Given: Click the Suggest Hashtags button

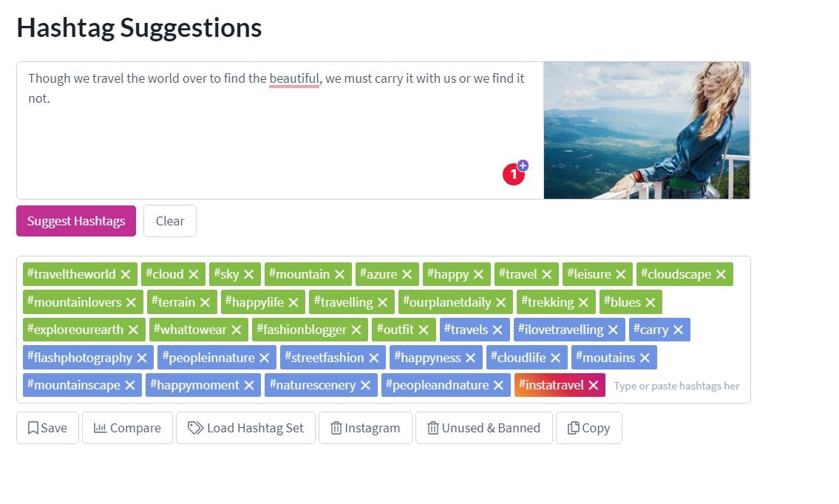Looking at the screenshot, I should click(76, 221).
